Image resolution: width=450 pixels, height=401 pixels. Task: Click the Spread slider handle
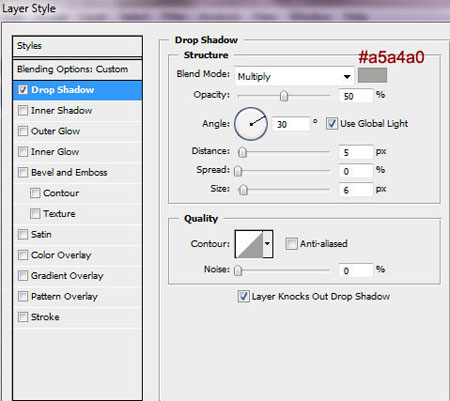point(238,171)
